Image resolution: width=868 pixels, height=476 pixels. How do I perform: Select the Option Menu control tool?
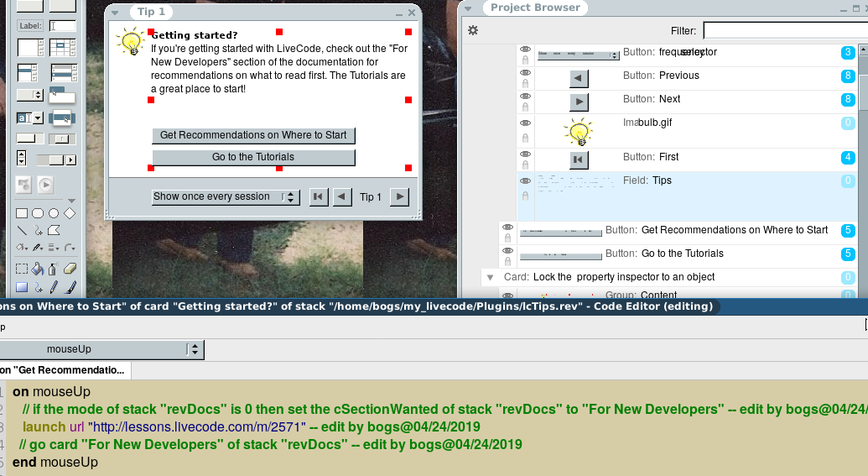tap(30, 96)
